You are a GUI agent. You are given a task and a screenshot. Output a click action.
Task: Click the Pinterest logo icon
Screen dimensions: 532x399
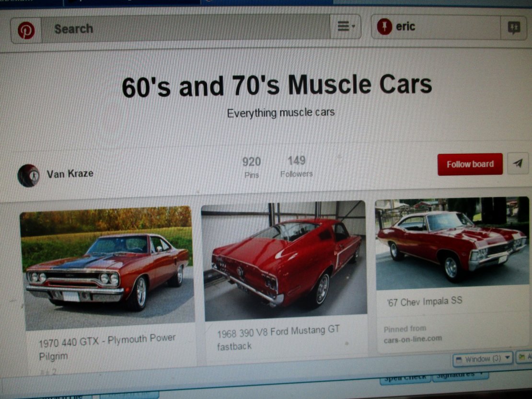coord(26,30)
